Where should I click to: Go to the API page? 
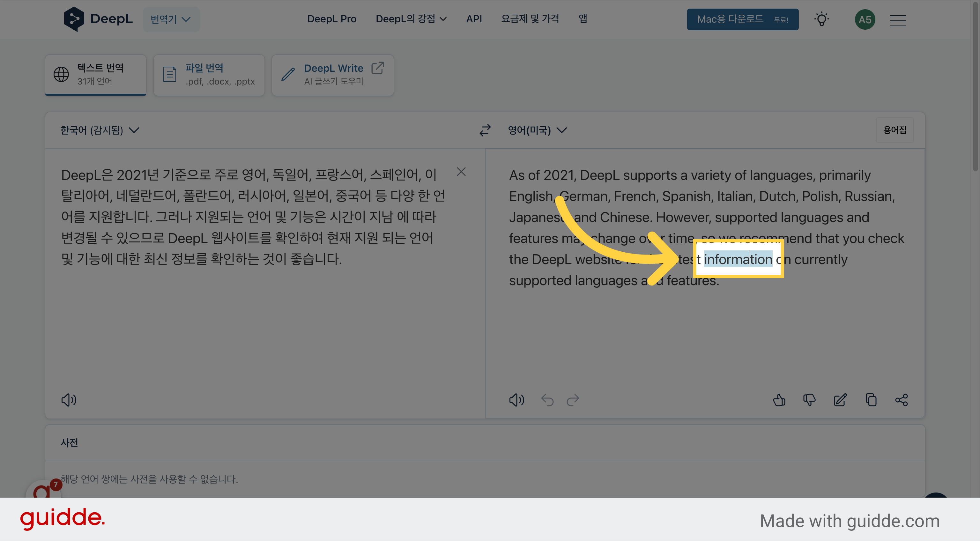pos(474,19)
